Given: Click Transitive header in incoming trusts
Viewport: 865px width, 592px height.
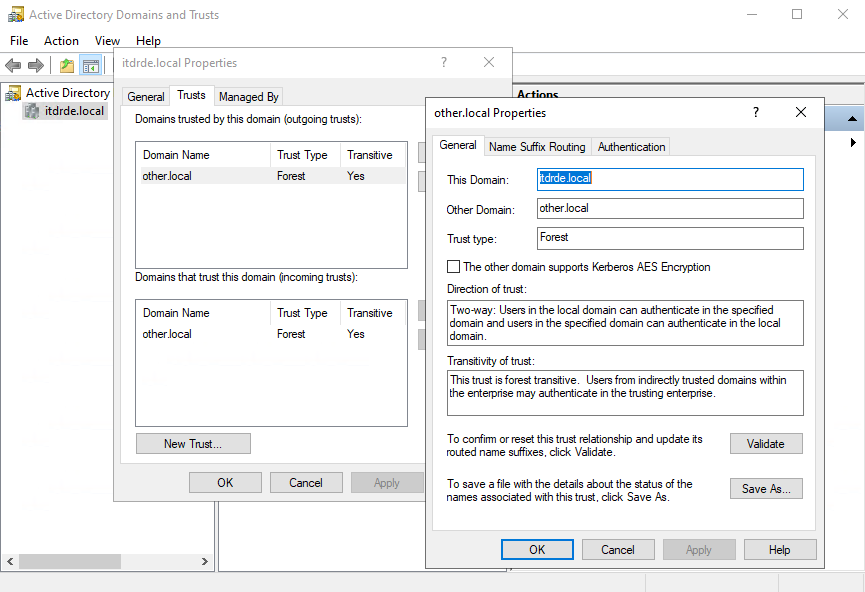Looking at the screenshot, I should 373,313.
